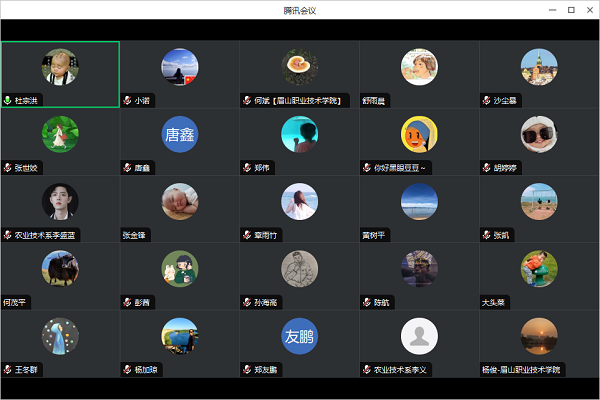
Task: Click 张金锋's sleeping baby avatar
Action: pyautogui.click(x=180, y=201)
